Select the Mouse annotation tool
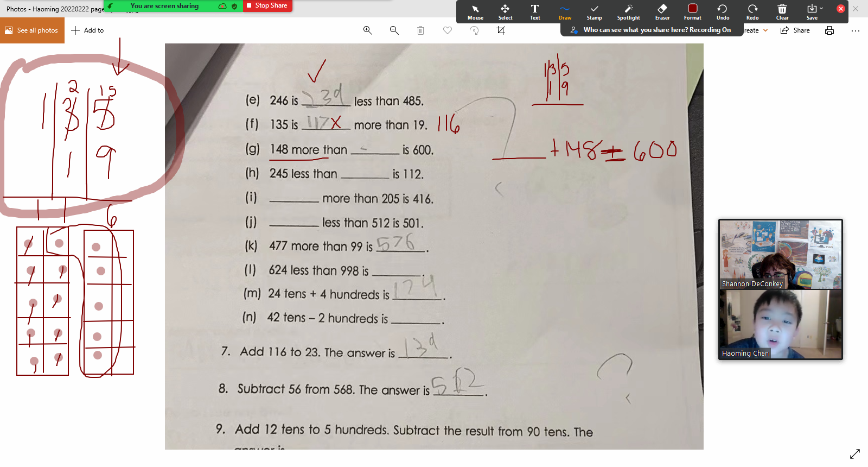The width and height of the screenshot is (868, 467). (x=475, y=11)
